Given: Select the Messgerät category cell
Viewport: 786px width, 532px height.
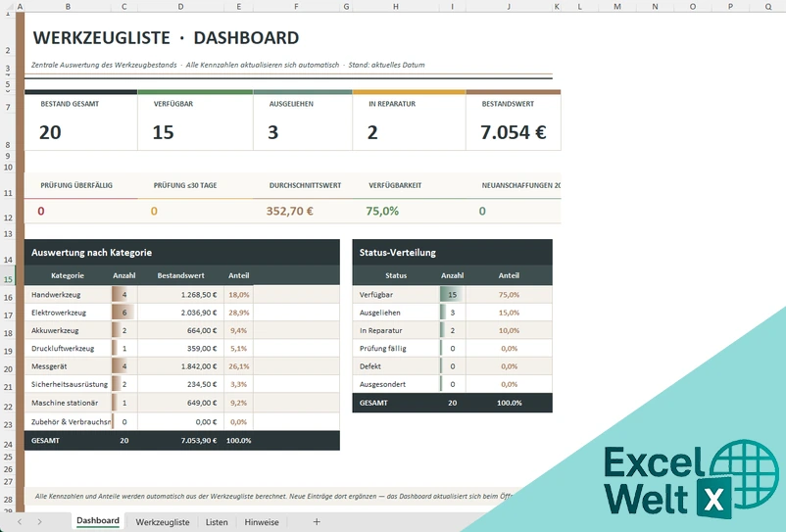Looking at the screenshot, I should coord(68,366).
